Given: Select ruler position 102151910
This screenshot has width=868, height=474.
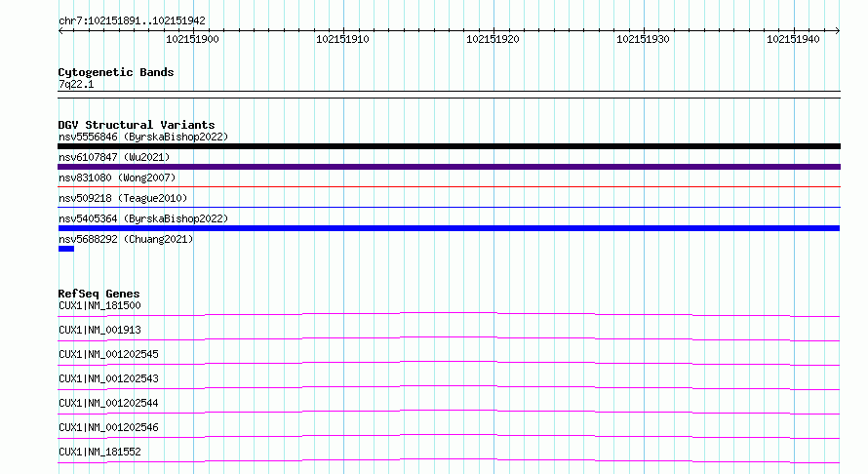Looking at the screenshot, I should coord(342,39).
